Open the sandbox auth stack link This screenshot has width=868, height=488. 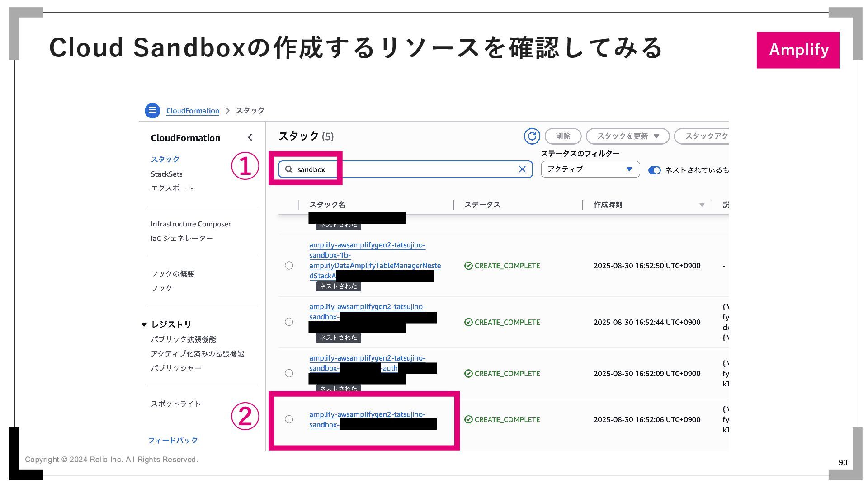(367, 363)
